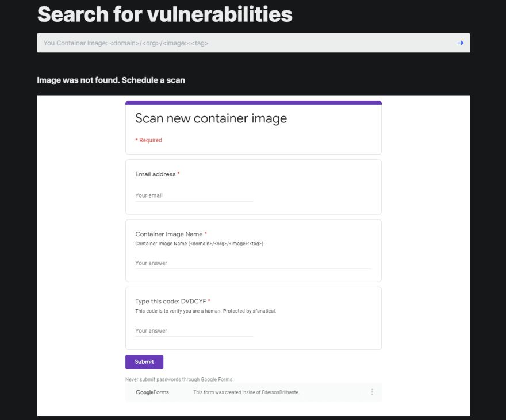Click the 'Container Image Name' question label

pyautogui.click(x=169, y=234)
